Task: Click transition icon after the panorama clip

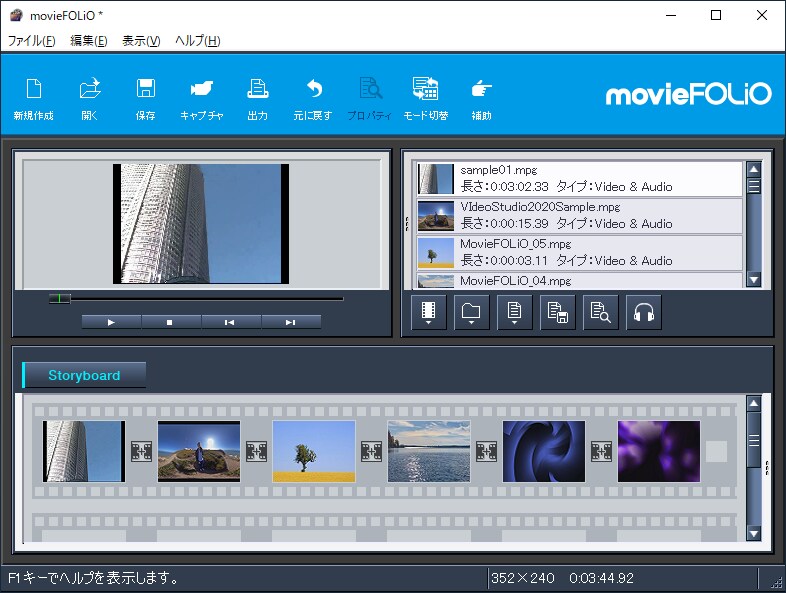Action: (x=256, y=451)
